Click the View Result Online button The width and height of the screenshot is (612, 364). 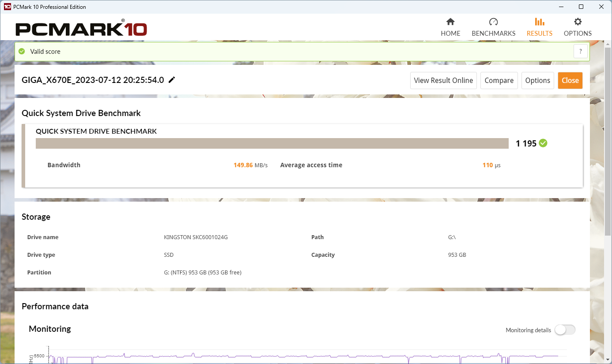point(443,80)
